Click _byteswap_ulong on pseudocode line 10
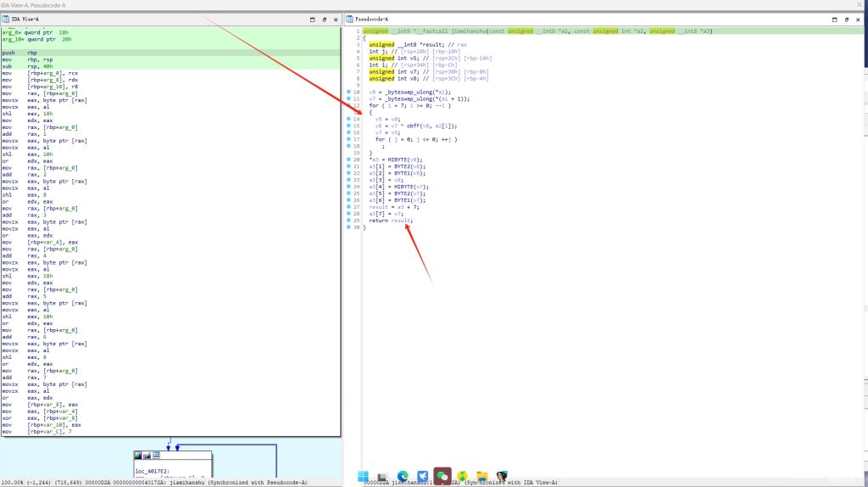The width and height of the screenshot is (868, 487). (x=409, y=92)
